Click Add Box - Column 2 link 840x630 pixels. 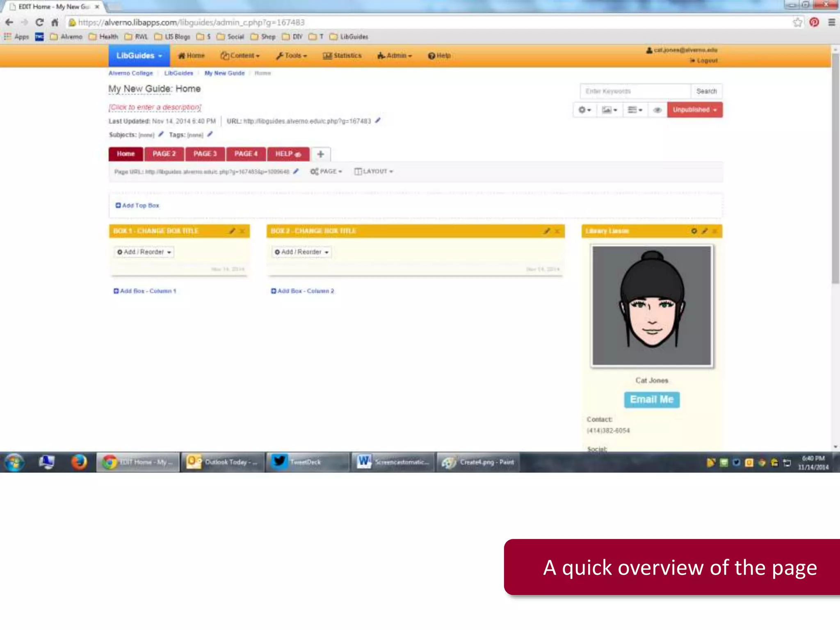pos(303,291)
